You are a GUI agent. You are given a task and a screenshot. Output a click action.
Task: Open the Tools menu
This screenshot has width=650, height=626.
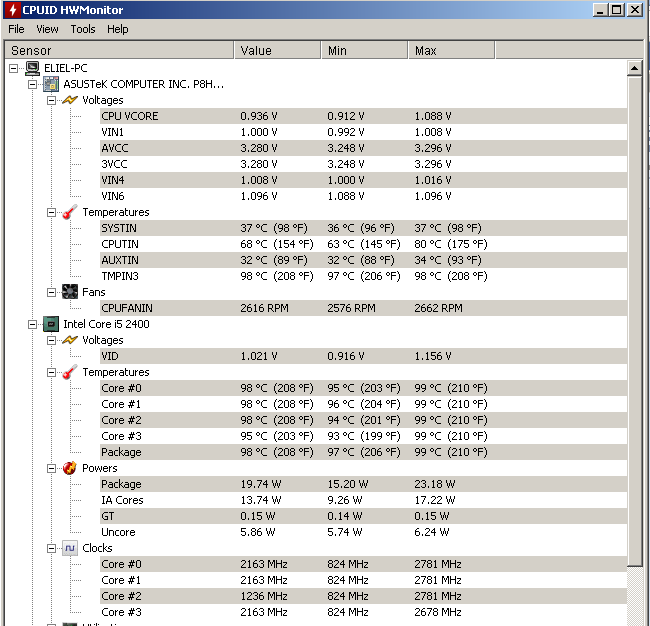[83, 29]
